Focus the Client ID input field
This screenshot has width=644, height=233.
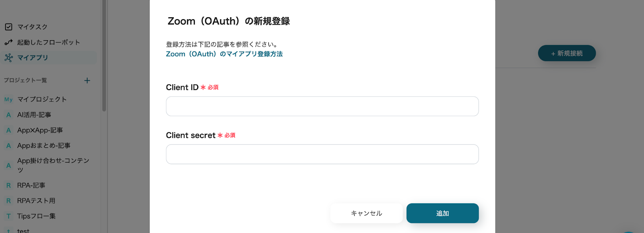(322, 106)
